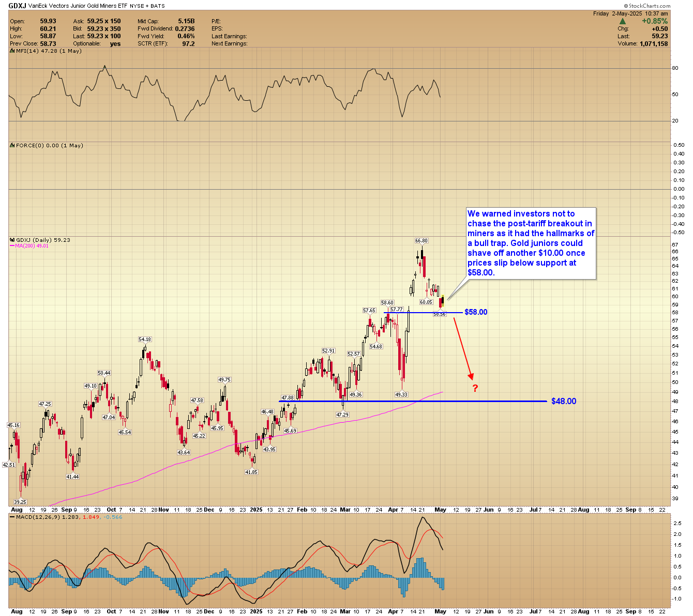The width and height of the screenshot is (693, 616).
Task: Click the Bid quote 59.23 x 350
Action: (x=104, y=29)
